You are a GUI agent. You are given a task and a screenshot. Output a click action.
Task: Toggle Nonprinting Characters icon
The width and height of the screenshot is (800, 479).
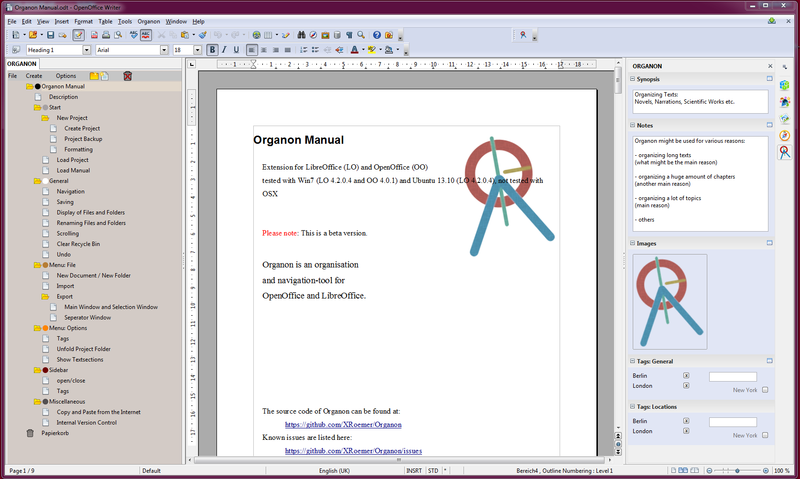(349, 35)
